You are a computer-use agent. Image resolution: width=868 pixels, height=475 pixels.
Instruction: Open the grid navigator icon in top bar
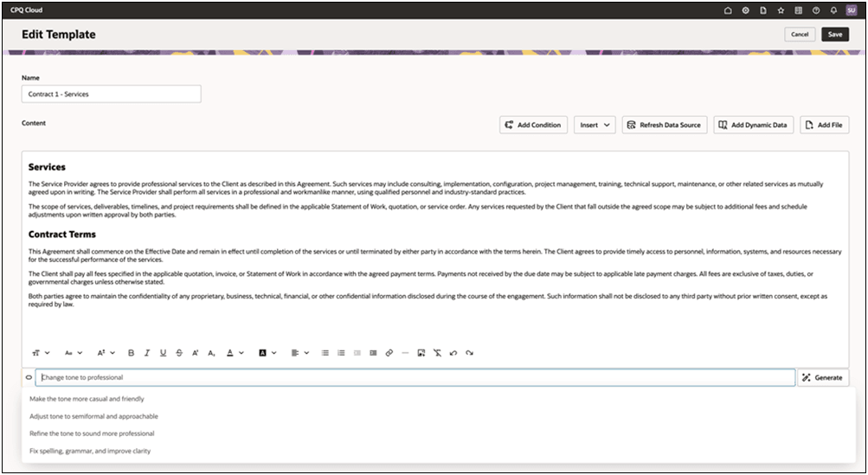[x=798, y=10]
